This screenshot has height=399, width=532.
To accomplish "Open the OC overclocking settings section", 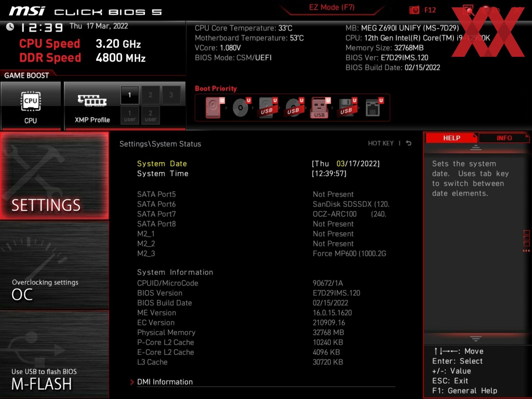I will (x=54, y=265).
